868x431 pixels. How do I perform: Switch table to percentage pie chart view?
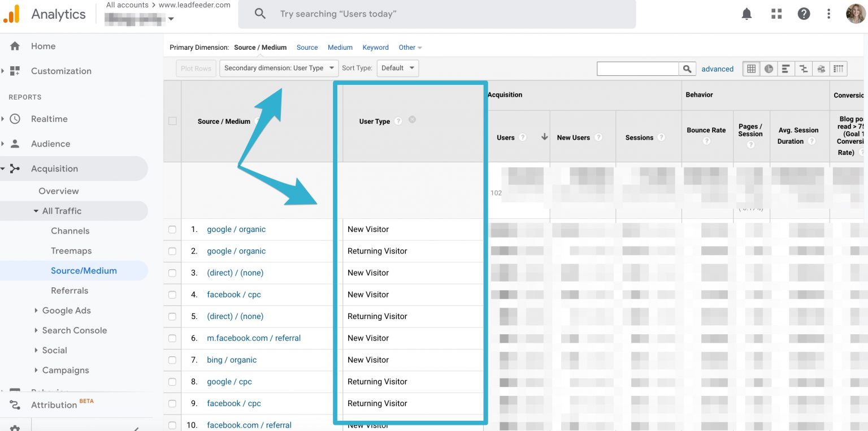768,68
